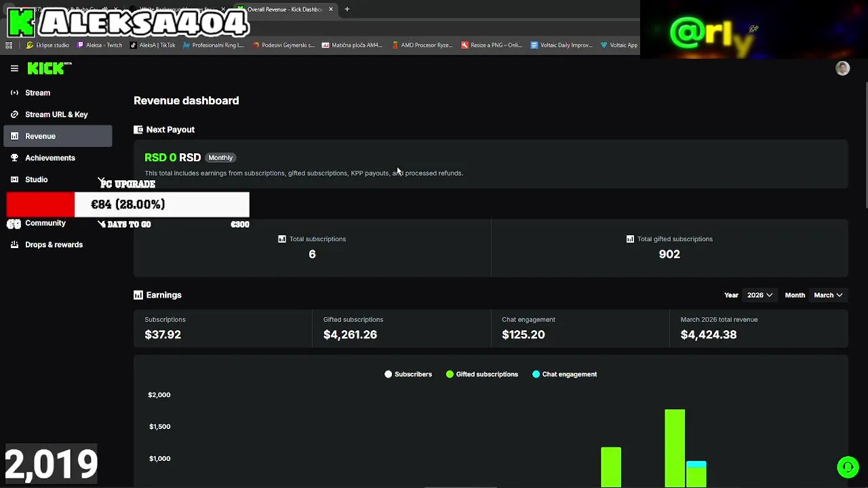Click the Total gifted subscriptions count 902
The height and width of the screenshot is (488, 868).
669,254
